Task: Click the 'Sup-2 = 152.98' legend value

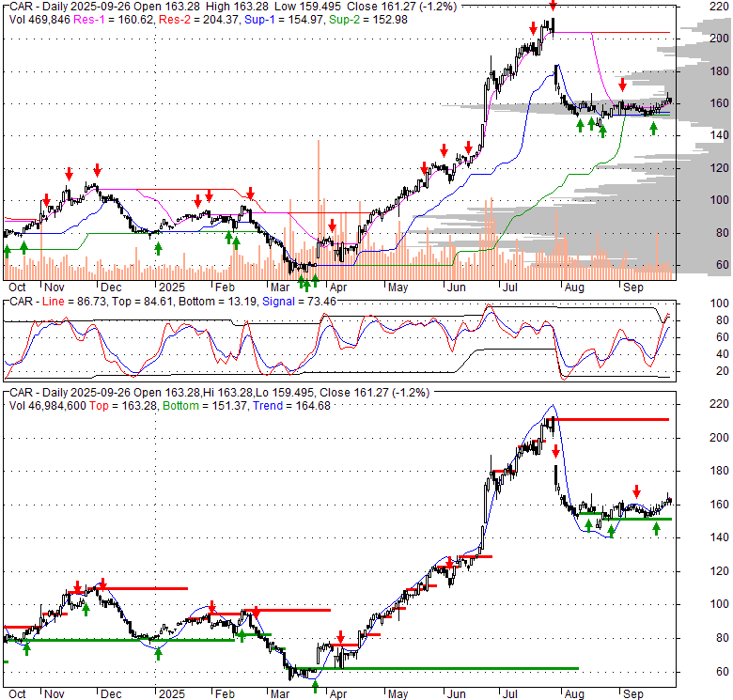Action: 367,20
